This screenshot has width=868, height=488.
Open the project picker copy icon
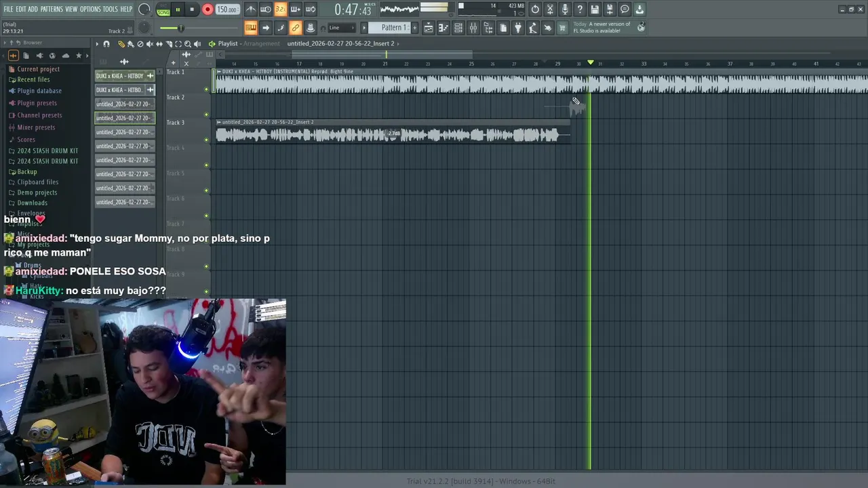(x=503, y=28)
